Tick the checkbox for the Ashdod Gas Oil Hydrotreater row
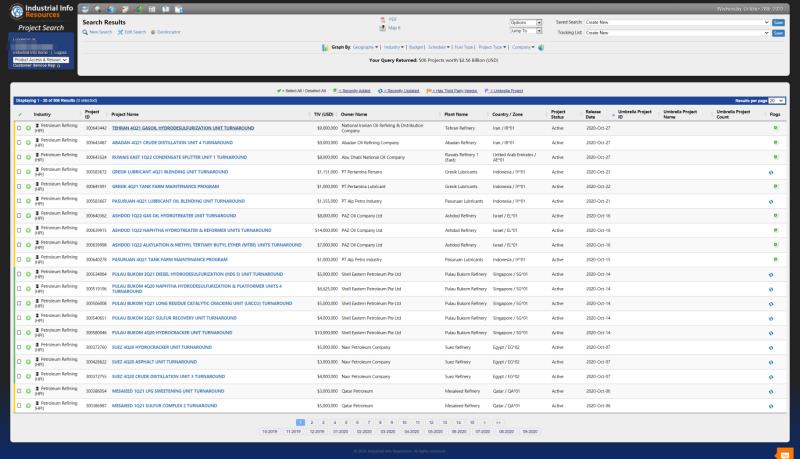Screen dimensions: 800x459 tap(19, 216)
